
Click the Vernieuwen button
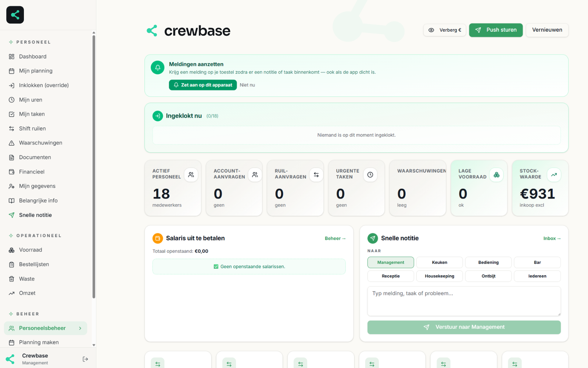click(x=547, y=30)
